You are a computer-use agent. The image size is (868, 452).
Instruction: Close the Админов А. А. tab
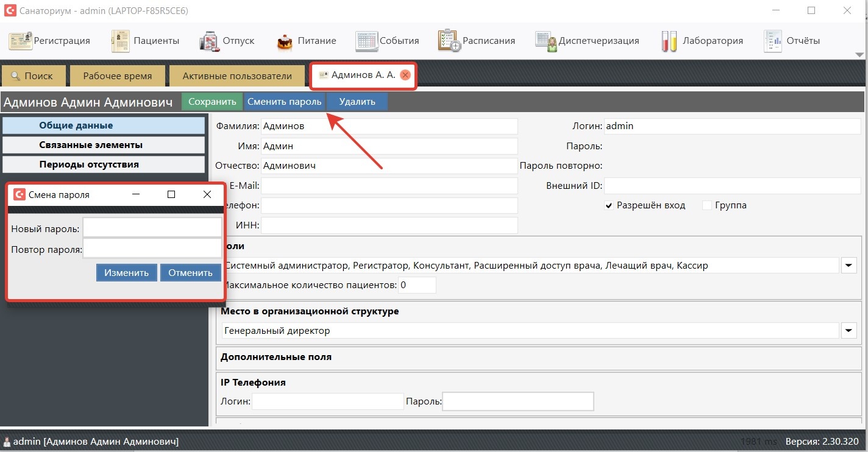coord(405,75)
